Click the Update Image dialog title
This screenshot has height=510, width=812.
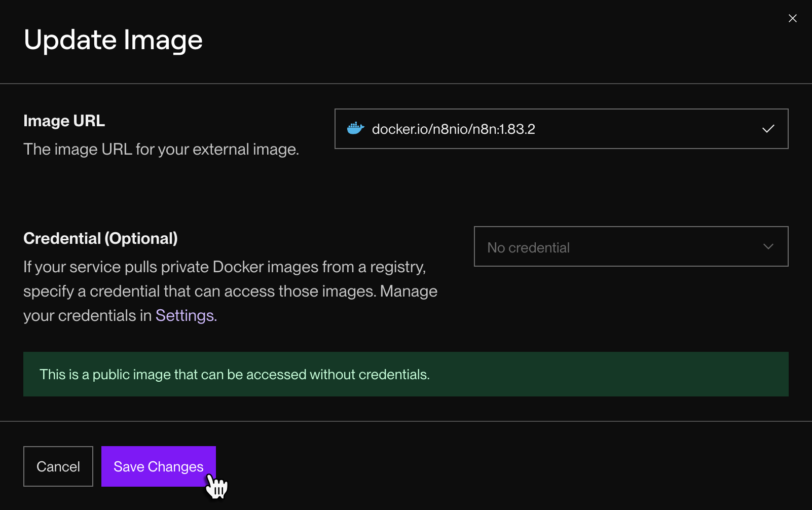click(x=113, y=40)
